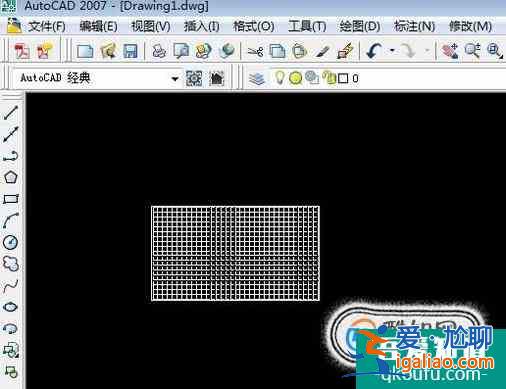Open the 插入(I) menu
This screenshot has width=506, height=389.
click(202, 26)
